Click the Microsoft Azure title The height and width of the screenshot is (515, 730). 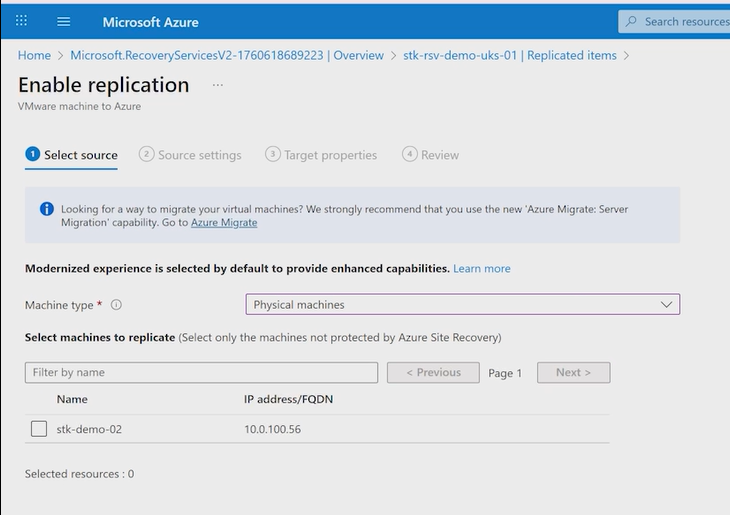(x=150, y=22)
